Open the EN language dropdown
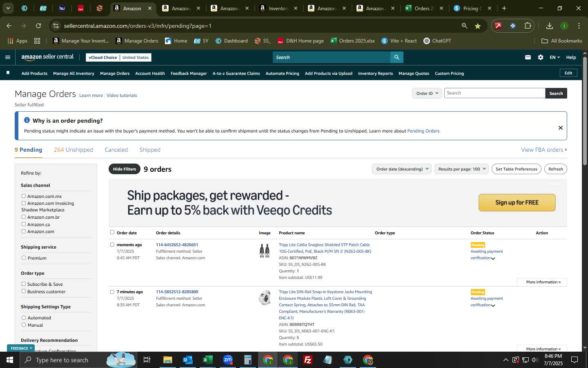 pos(555,57)
